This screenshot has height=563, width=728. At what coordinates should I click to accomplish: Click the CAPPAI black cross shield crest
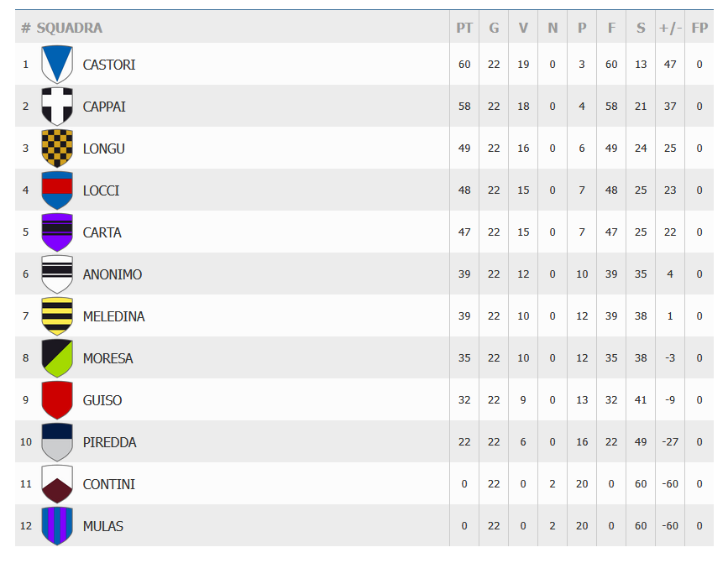[57, 107]
